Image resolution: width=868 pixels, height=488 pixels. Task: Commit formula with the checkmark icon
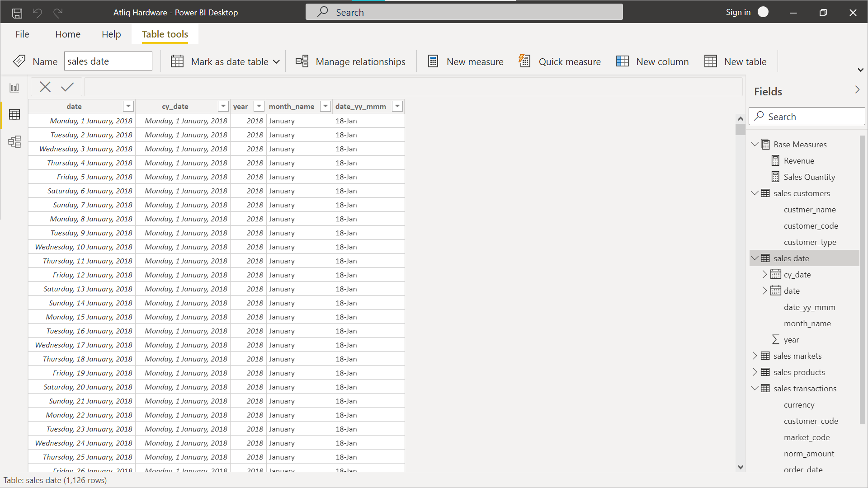(x=67, y=87)
